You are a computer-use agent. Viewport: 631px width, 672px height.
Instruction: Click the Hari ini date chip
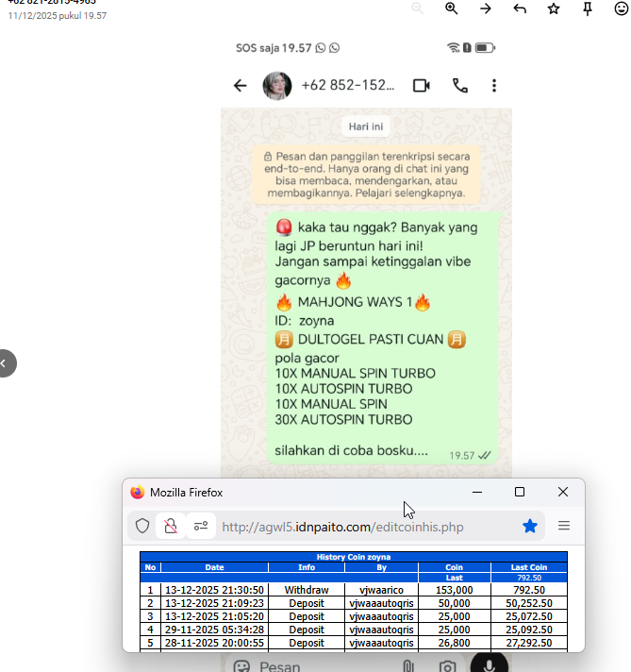point(365,126)
